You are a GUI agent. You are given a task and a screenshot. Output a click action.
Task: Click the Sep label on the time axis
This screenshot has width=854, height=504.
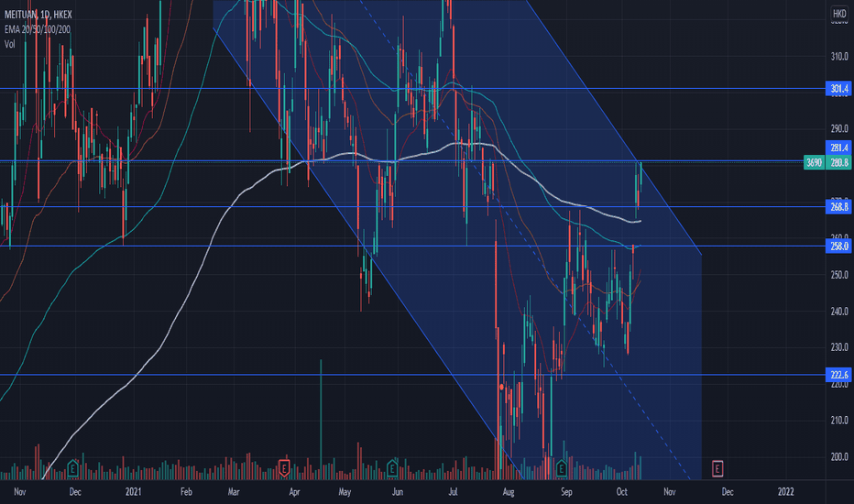point(566,491)
